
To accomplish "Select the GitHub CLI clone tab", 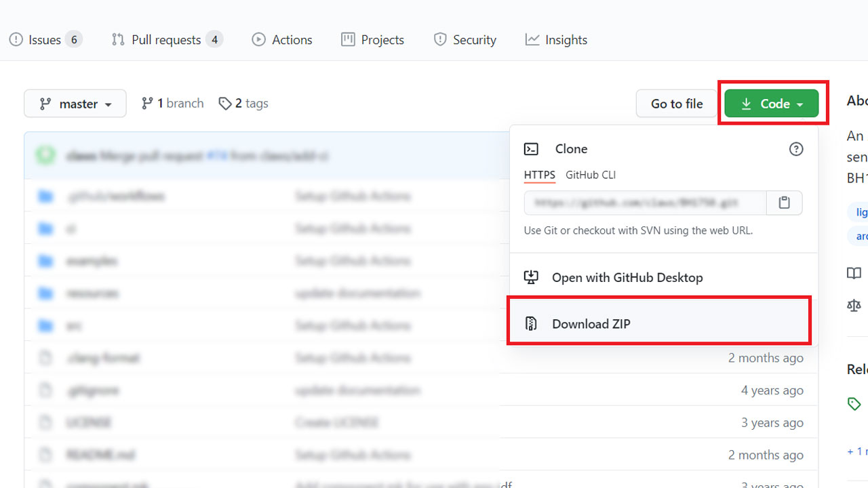I will 591,175.
